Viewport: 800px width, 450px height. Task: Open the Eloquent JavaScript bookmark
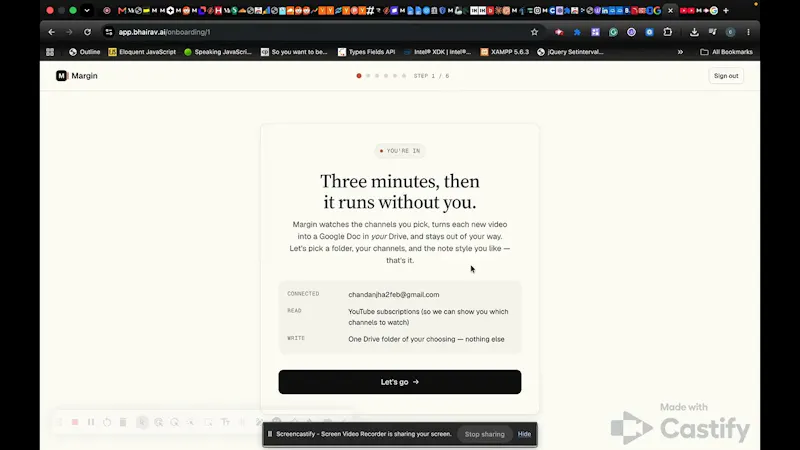(142, 52)
